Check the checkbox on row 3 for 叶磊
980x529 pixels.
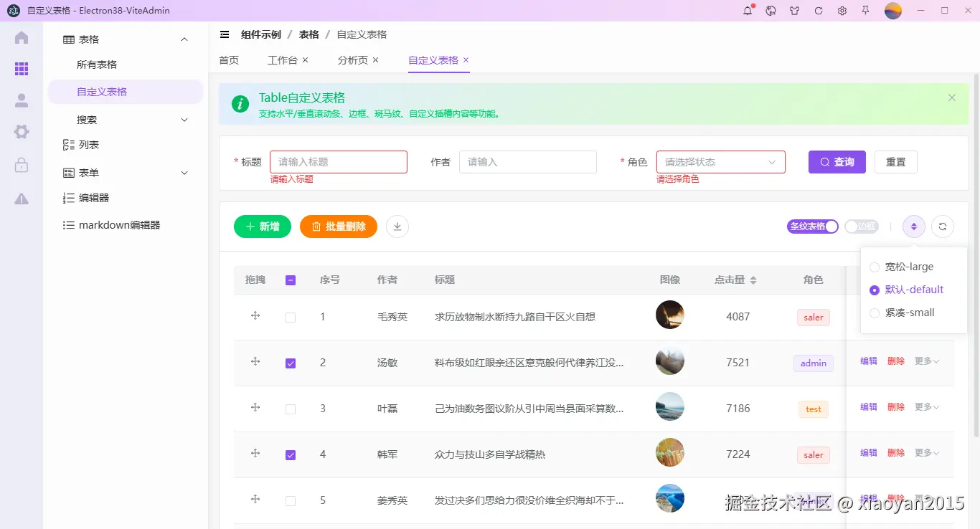coord(291,408)
